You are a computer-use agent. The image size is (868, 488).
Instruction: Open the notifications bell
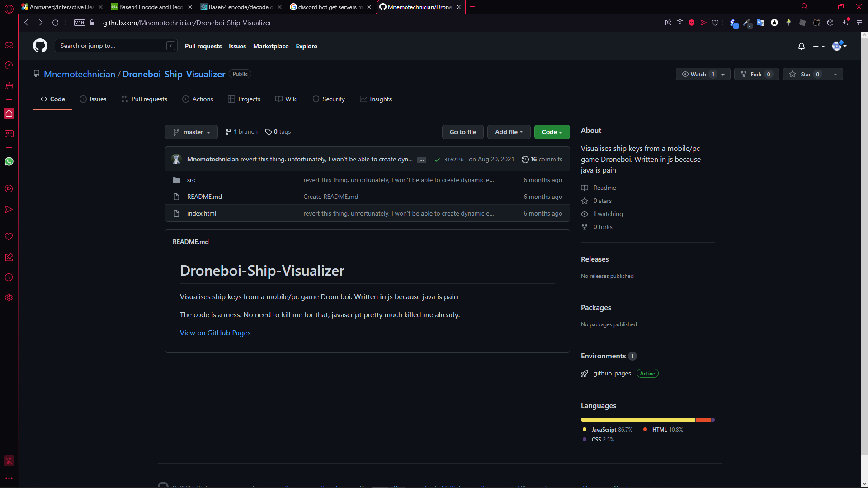[x=801, y=46]
